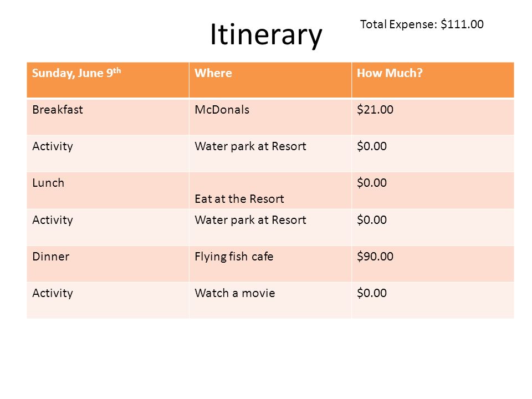Viewport: 532px width, 399px height.
Task: Click the first Water park at Resort cell
Action: click(270, 154)
